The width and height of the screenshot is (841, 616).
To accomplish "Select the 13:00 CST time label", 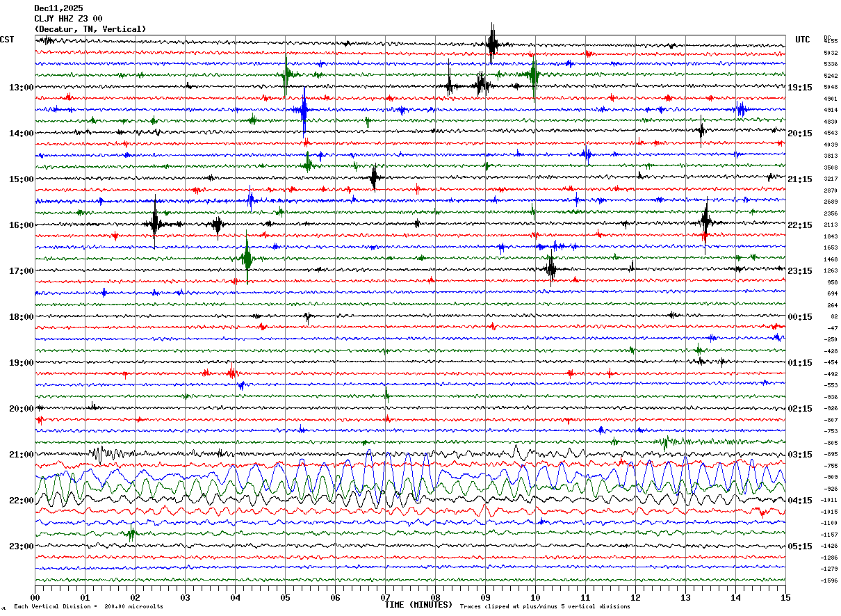I will (22, 88).
